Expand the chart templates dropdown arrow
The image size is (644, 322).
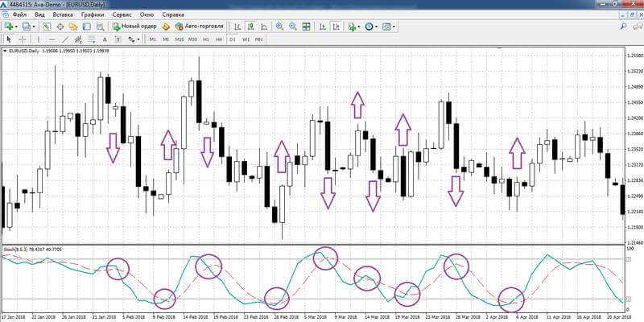[394, 27]
